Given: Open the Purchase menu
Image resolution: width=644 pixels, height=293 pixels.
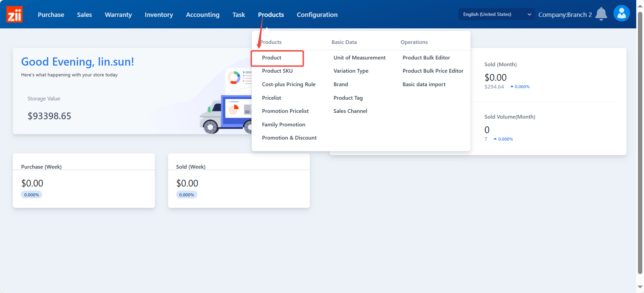Looking at the screenshot, I should (51, 15).
